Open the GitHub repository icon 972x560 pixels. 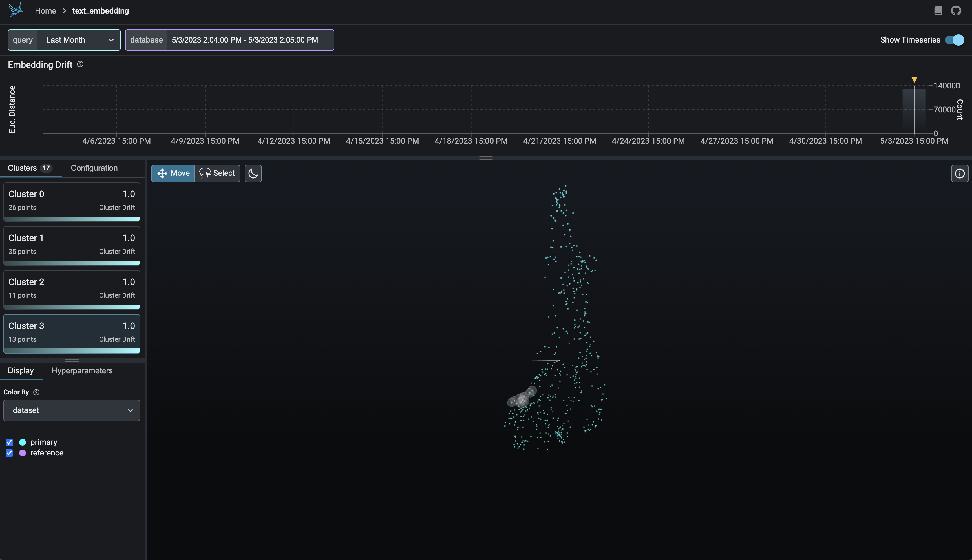coord(956,11)
